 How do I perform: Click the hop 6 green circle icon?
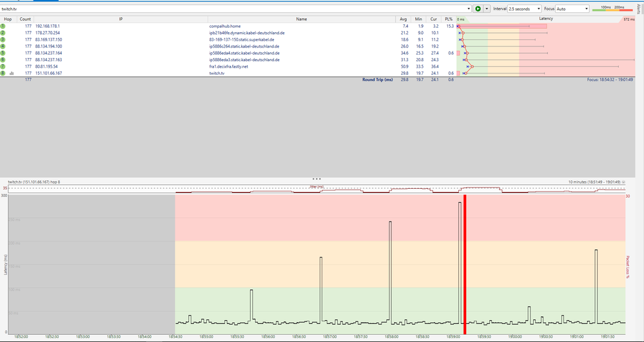[x=3, y=59]
